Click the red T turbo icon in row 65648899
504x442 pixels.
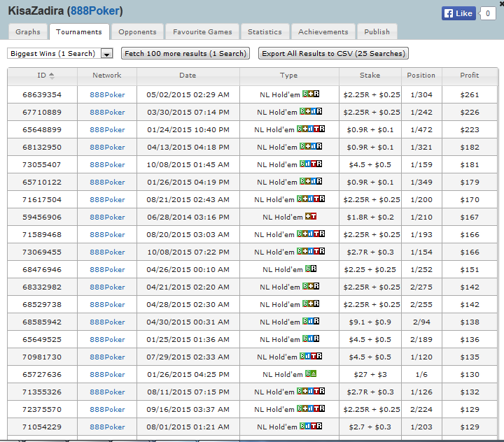tap(316, 129)
